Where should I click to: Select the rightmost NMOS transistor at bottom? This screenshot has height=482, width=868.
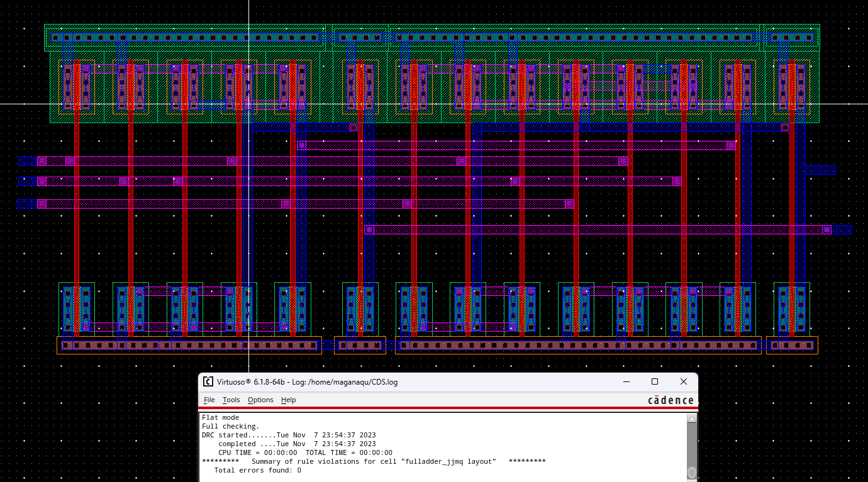point(791,309)
